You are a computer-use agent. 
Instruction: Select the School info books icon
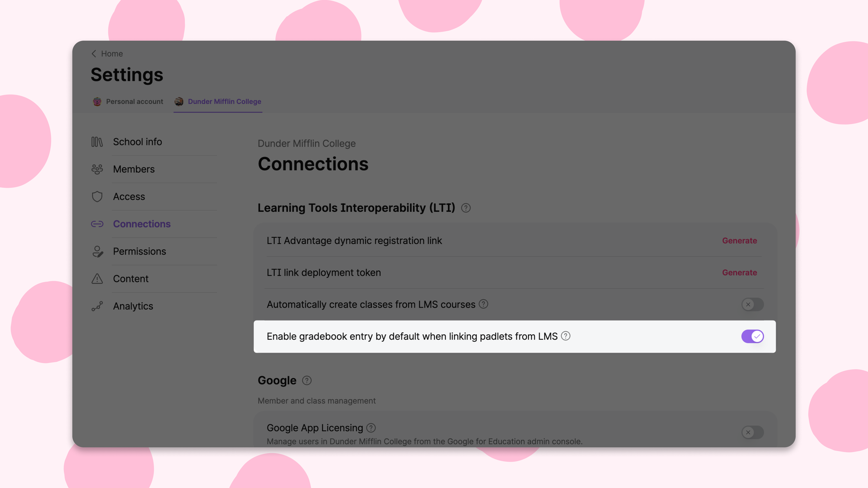[97, 141]
